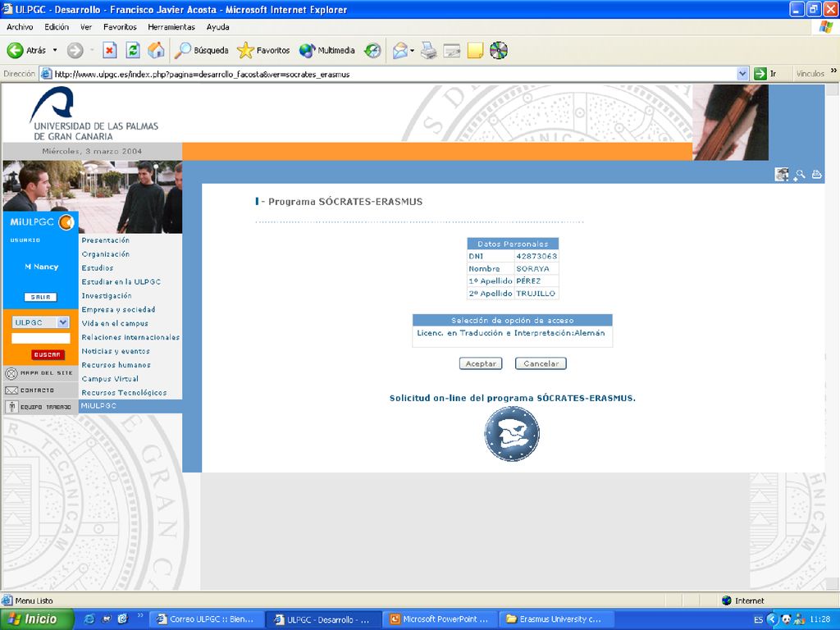Image resolution: width=840 pixels, height=630 pixels.
Task: Open the Estudios sidebar link
Action: [98, 268]
